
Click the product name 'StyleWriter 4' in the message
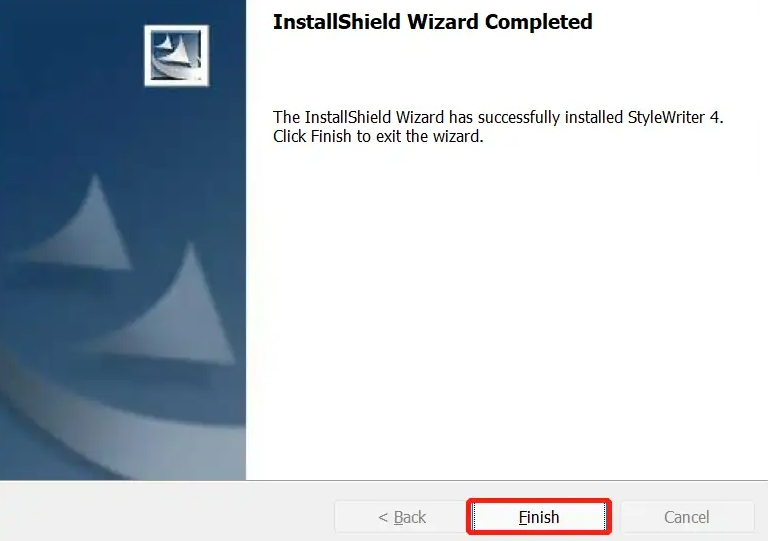click(673, 118)
